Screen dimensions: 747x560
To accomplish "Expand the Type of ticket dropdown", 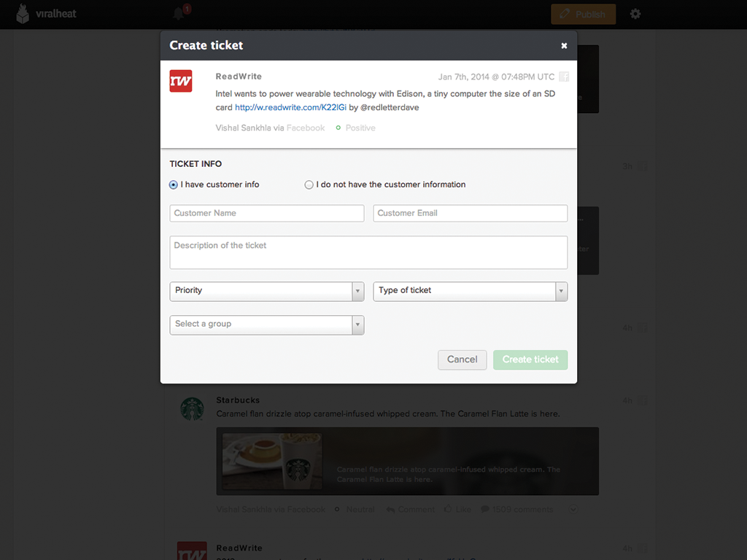I will click(x=470, y=291).
